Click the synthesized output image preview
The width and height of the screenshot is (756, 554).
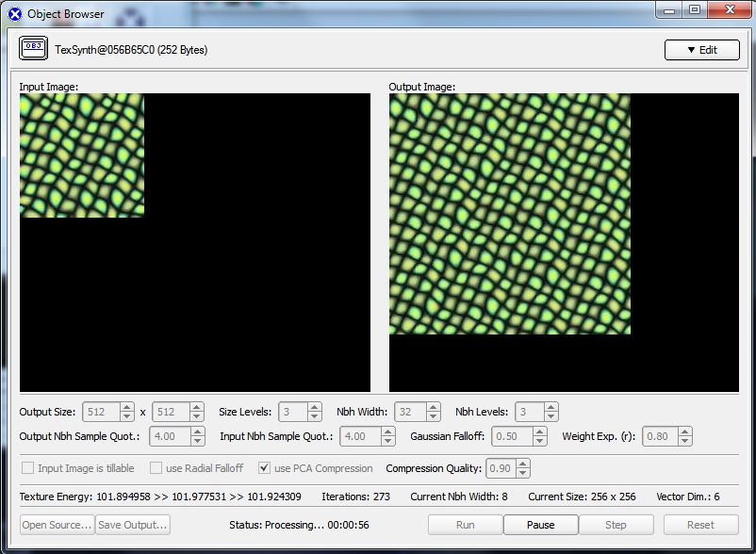pyautogui.click(x=509, y=214)
